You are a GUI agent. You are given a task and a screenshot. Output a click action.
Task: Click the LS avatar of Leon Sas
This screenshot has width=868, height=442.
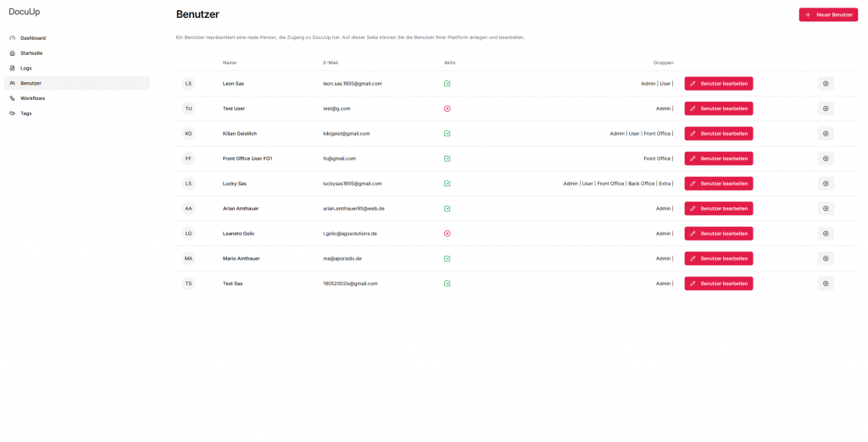click(188, 84)
